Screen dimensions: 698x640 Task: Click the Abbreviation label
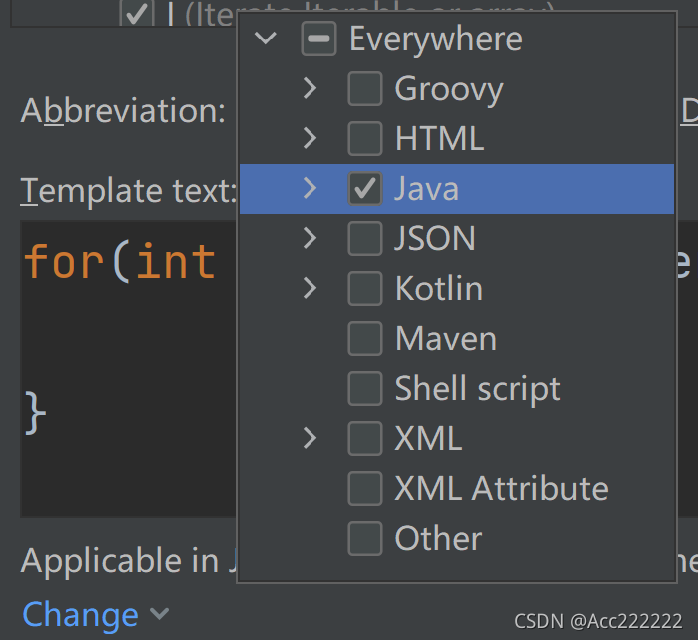coord(123,111)
